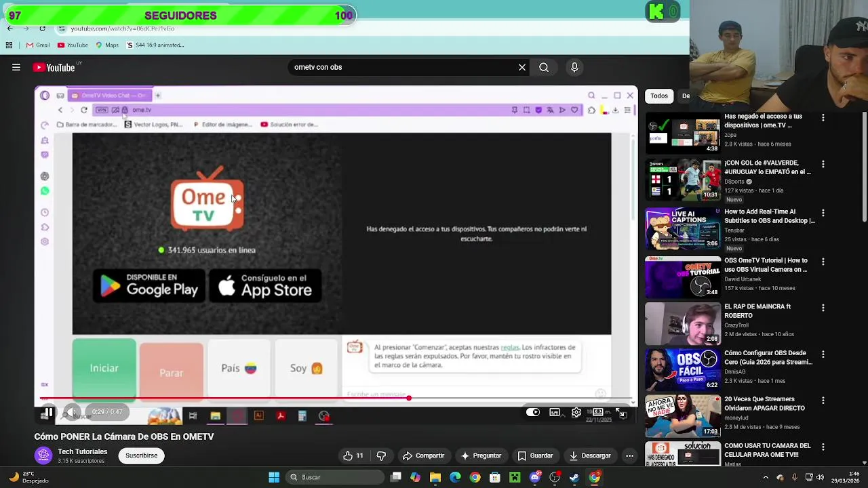Open more actions menu beside Descargar
This screenshot has width=868, height=488.
point(629,455)
